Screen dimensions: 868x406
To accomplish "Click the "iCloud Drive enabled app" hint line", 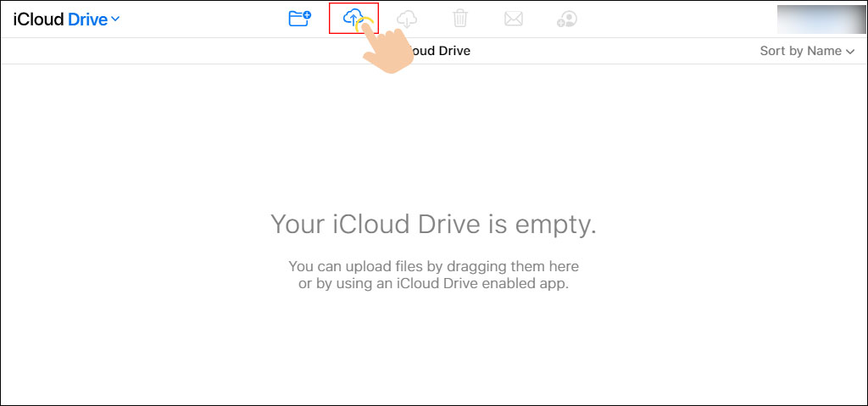I will pyautogui.click(x=433, y=284).
